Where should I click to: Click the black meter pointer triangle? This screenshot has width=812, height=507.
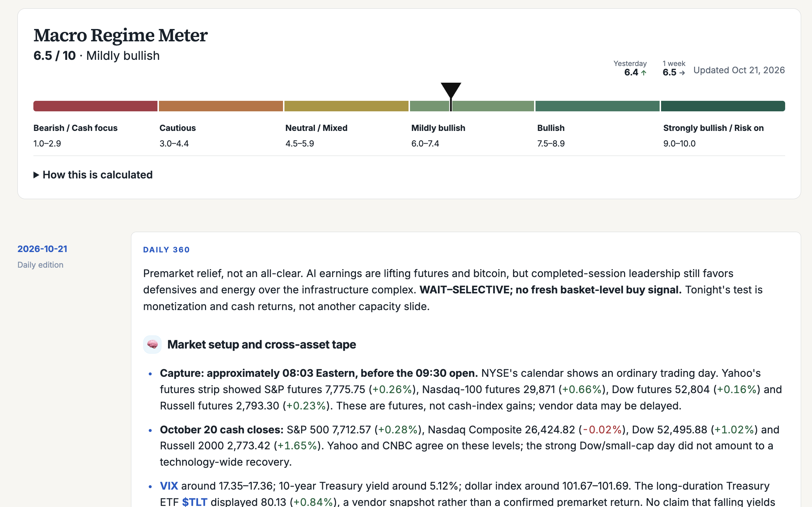tap(451, 90)
